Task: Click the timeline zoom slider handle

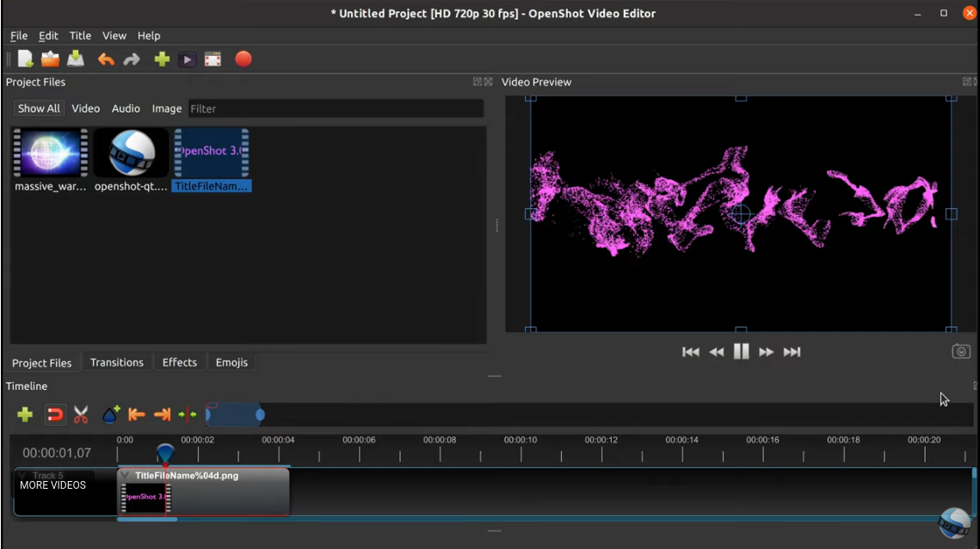Action: tap(260, 416)
